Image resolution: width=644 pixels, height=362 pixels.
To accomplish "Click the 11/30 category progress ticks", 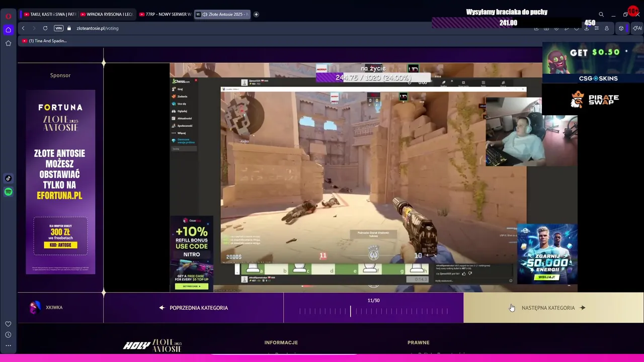I will point(373,311).
